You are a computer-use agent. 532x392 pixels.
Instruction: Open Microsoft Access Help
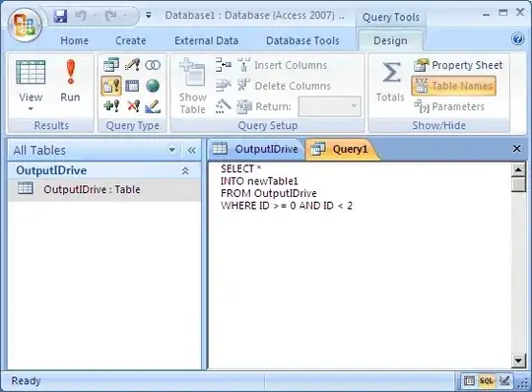(518, 39)
